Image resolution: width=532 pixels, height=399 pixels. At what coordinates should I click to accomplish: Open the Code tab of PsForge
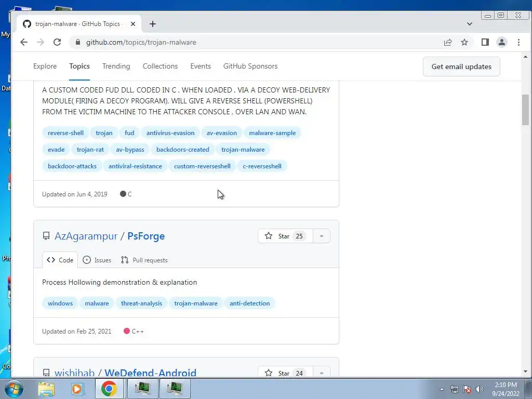pyautogui.click(x=60, y=260)
